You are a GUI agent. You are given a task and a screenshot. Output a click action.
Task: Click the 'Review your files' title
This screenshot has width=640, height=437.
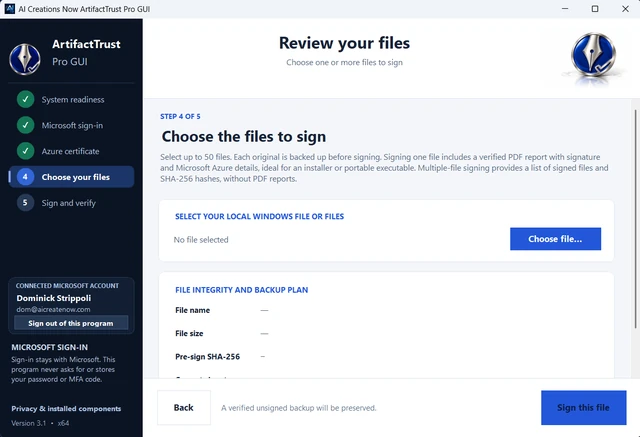[344, 43]
